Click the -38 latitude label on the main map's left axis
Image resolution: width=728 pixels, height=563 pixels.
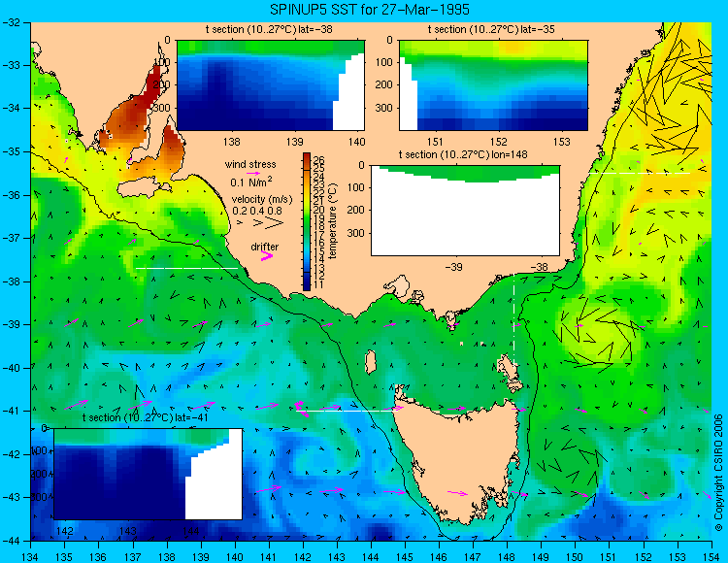11,281
